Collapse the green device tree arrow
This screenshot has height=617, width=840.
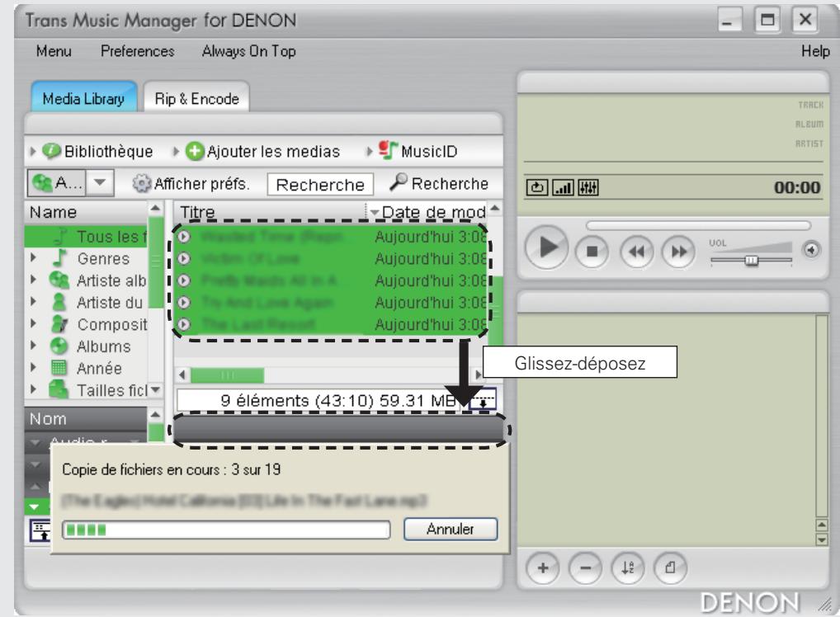(x=35, y=506)
